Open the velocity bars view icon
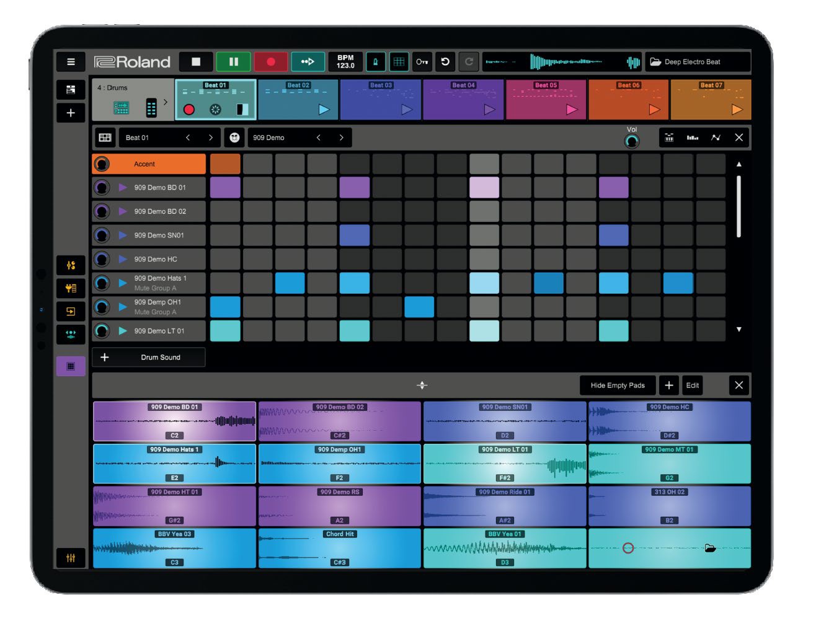 coord(693,138)
